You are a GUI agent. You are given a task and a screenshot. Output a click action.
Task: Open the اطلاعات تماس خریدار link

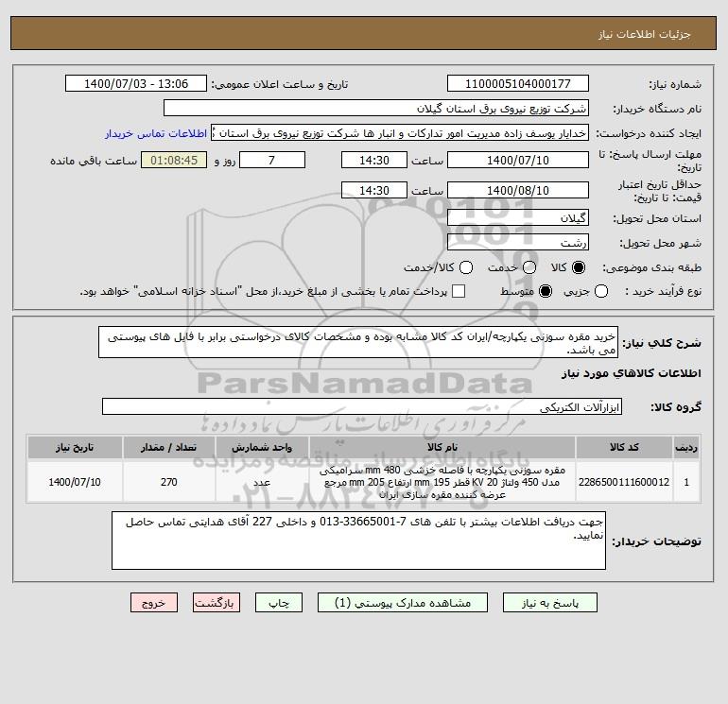coord(156,133)
